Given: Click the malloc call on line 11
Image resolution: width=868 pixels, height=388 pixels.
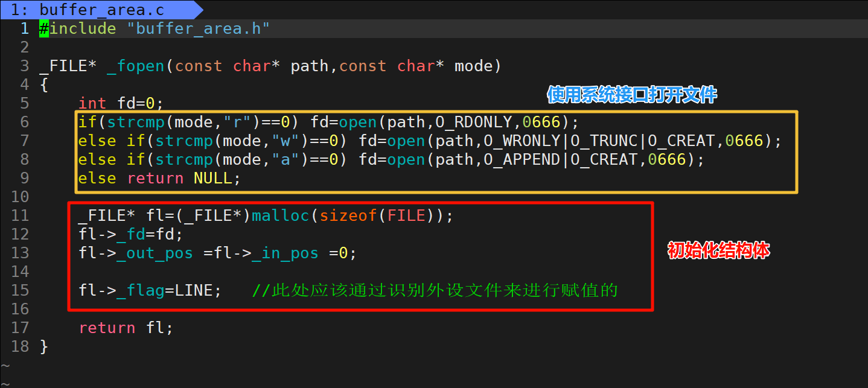Looking at the screenshot, I should [280, 215].
